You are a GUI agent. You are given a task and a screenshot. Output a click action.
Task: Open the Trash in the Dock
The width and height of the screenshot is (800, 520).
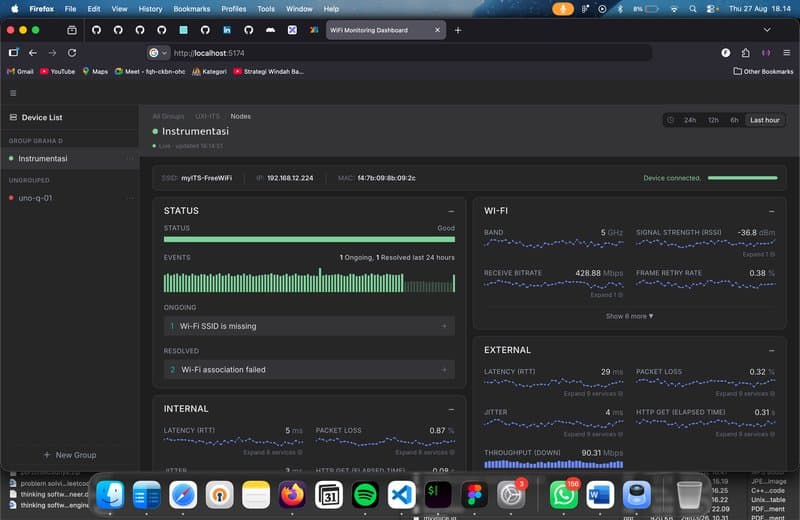point(689,494)
